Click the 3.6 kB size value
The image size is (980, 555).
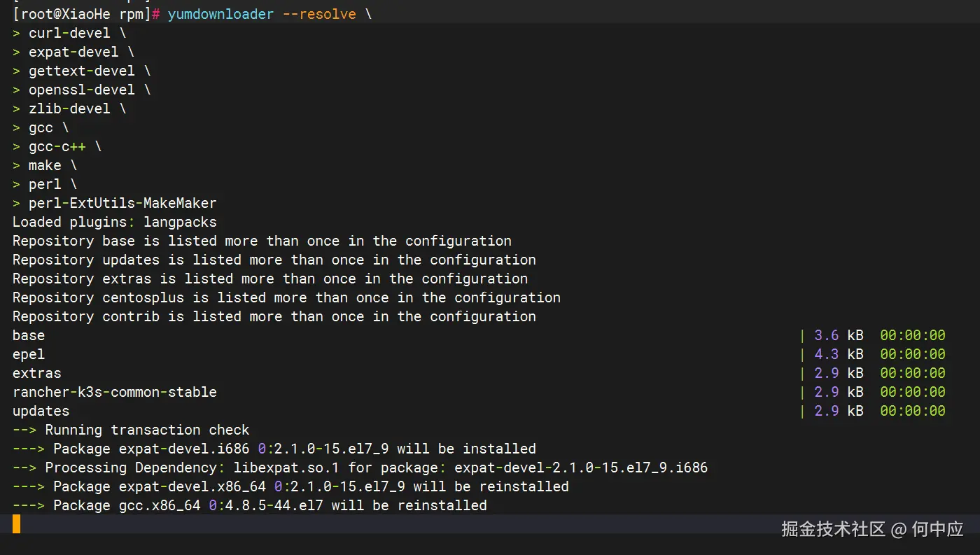[839, 335]
